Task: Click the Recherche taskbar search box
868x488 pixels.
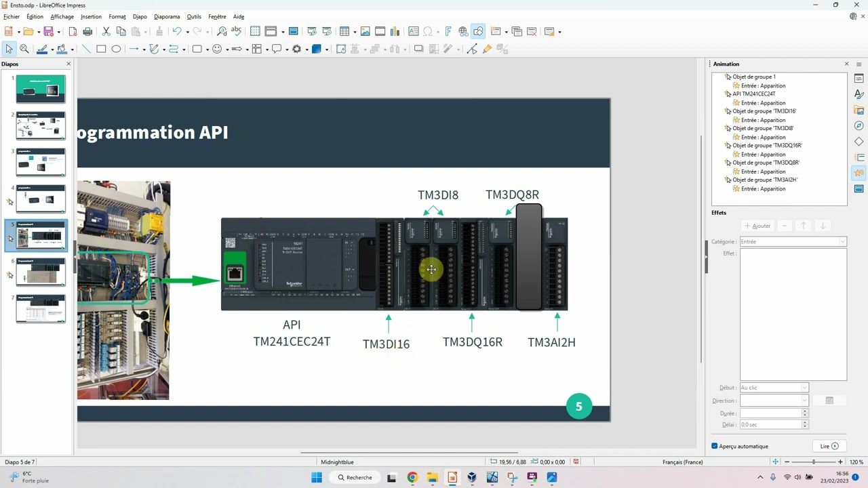Action: (355, 477)
